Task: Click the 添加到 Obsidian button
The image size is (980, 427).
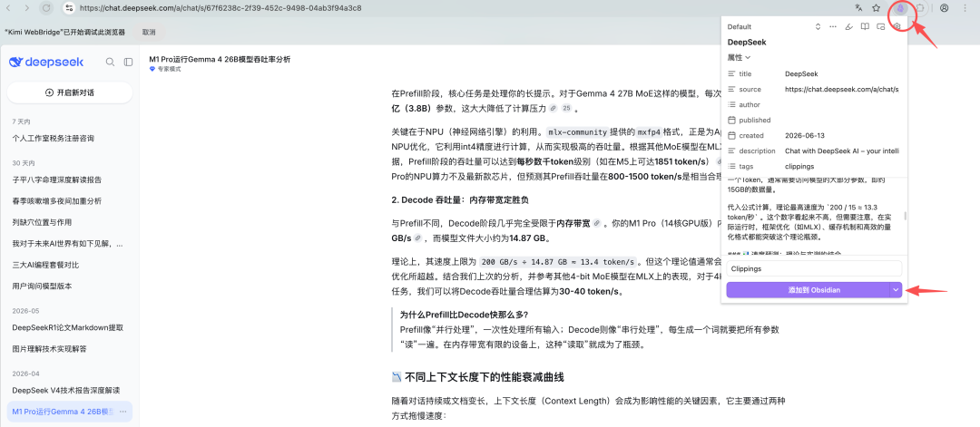Action: point(808,290)
